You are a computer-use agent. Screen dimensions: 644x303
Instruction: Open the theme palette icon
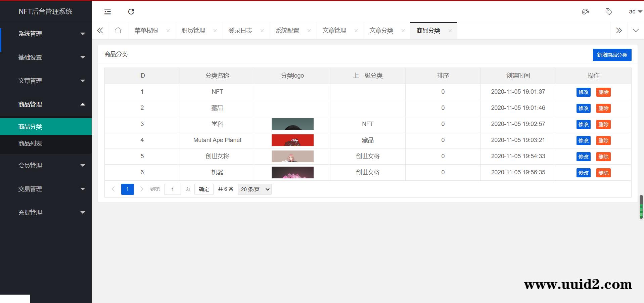585,12
